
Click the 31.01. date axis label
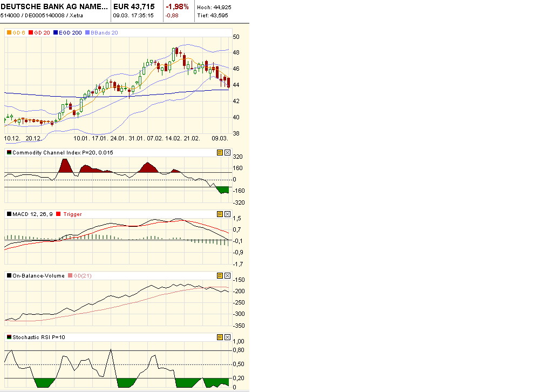coord(137,138)
